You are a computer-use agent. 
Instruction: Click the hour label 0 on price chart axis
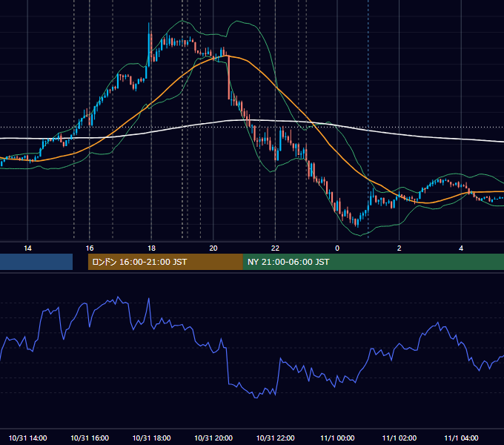coord(337,248)
